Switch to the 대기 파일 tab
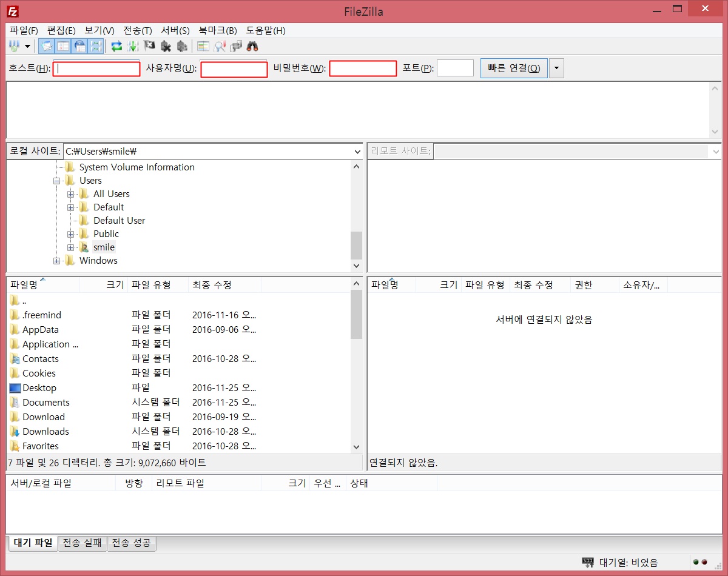728x576 pixels. (x=33, y=543)
